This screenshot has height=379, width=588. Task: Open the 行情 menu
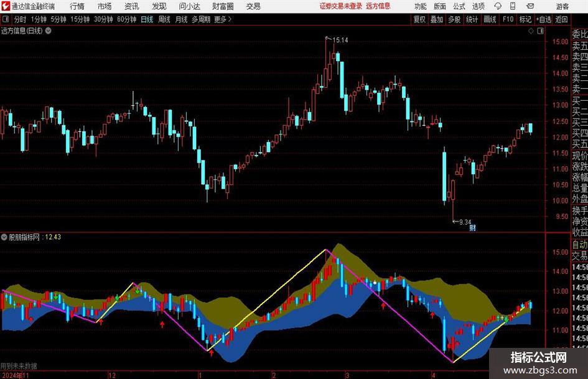coord(77,6)
